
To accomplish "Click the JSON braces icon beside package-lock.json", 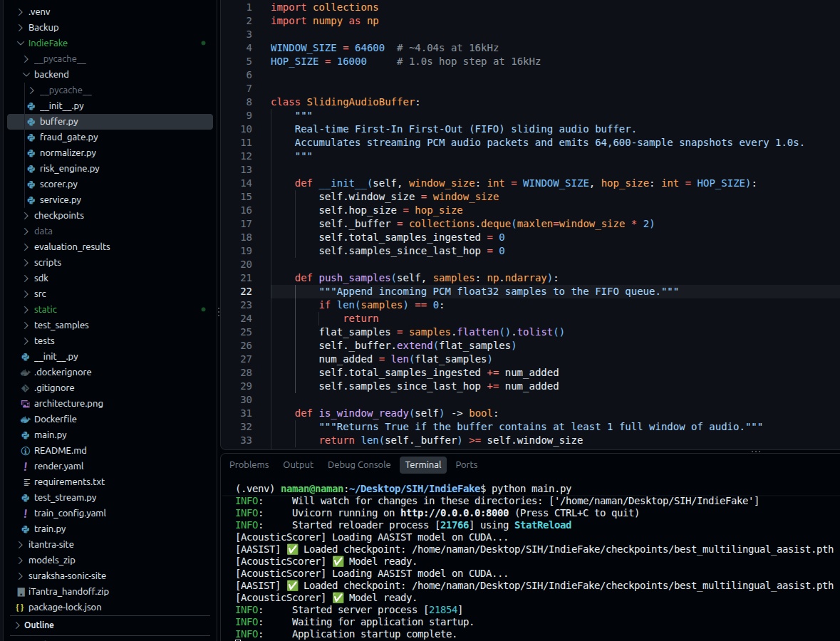I will 20,608.
